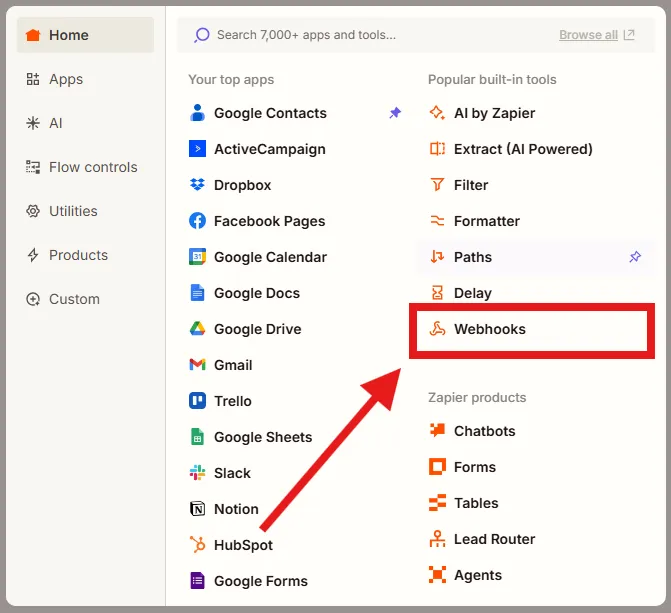
Task: Click the HubSpot sprocket icon
Action: coord(197,545)
